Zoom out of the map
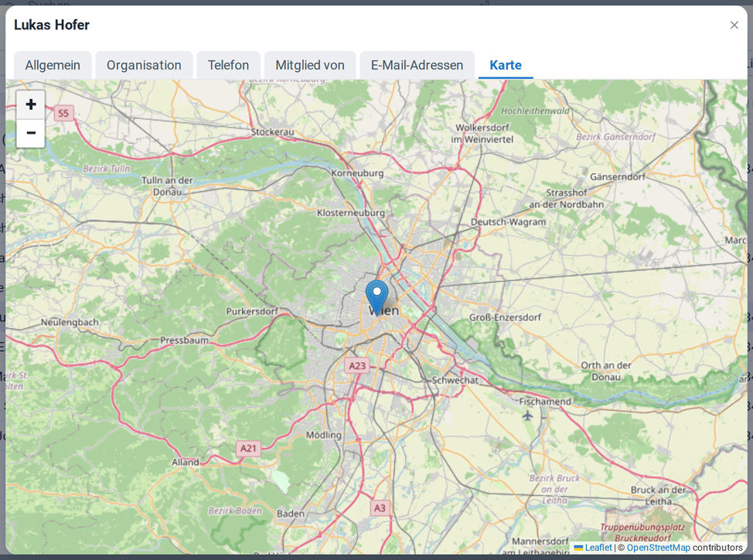 31,133
